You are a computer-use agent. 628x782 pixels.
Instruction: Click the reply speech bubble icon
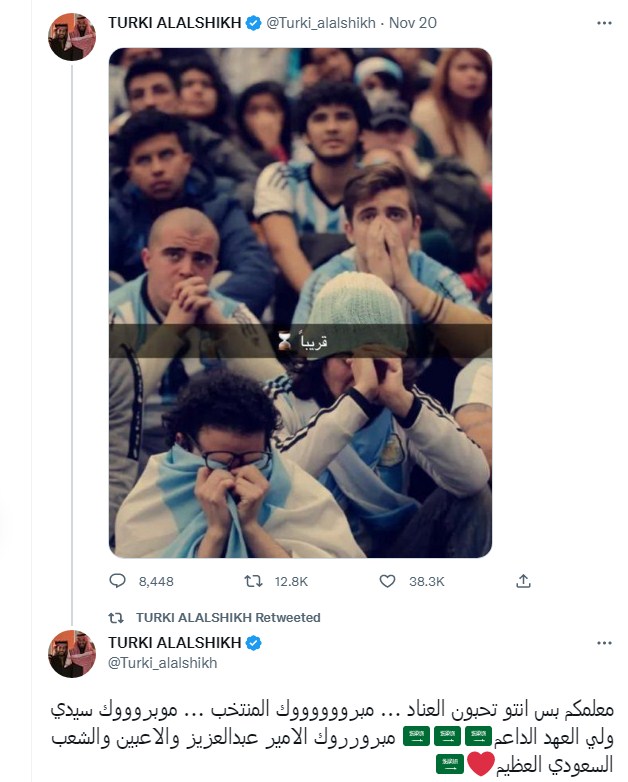[x=118, y=581]
